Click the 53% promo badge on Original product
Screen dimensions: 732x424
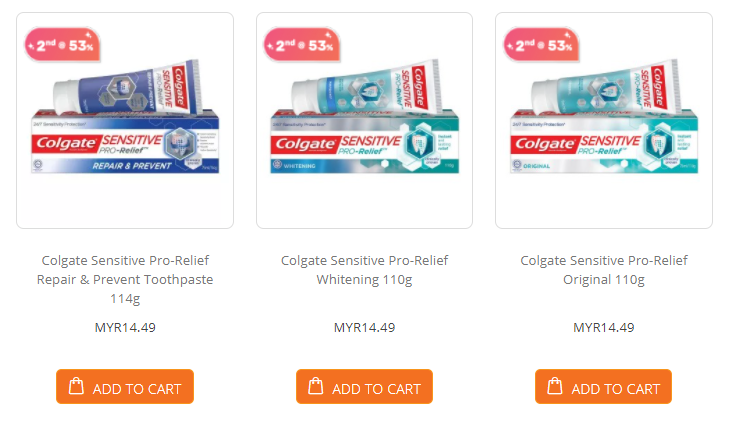(x=542, y=45)
